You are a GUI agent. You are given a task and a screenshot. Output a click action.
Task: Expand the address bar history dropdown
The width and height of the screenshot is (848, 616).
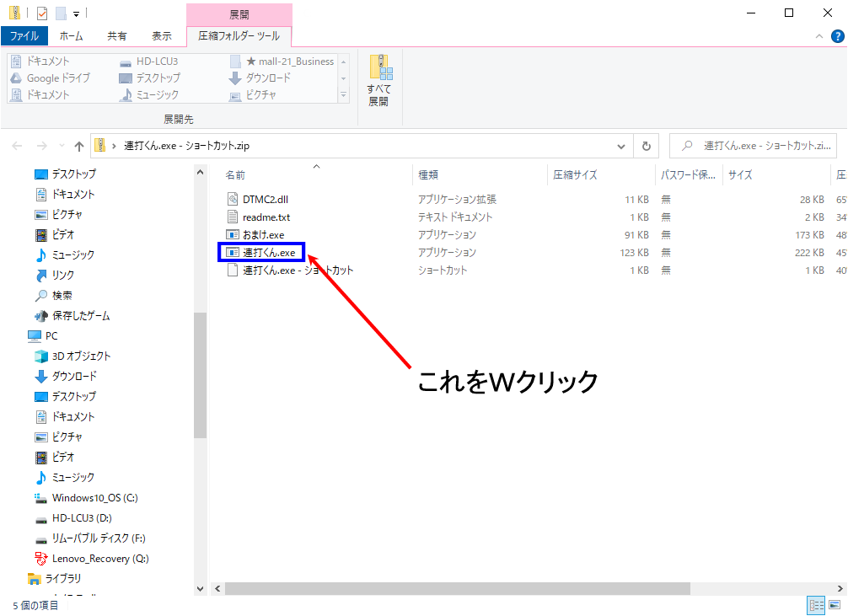pyautogui.click(x=622, y=146)
